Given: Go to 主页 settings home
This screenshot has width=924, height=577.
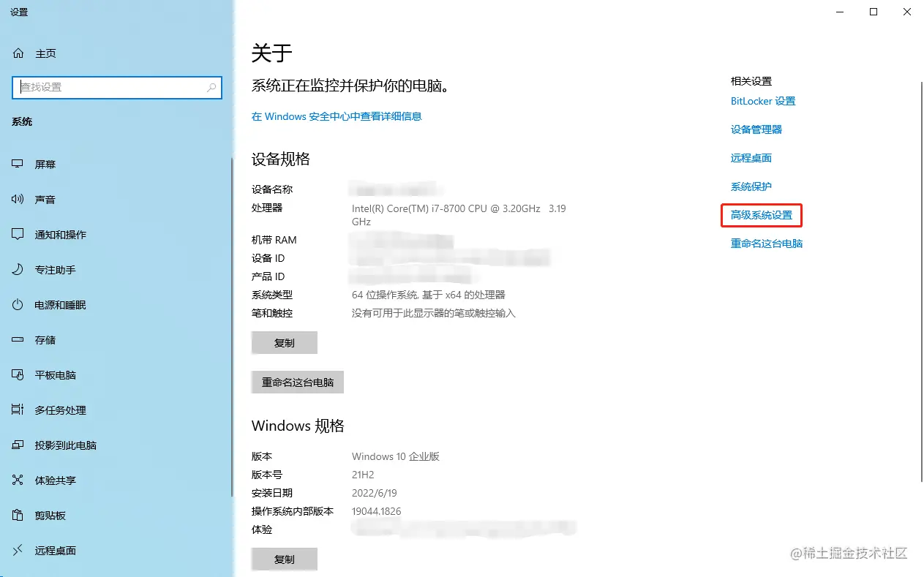Looking at the screenshot, I should (x=116, y=53).
